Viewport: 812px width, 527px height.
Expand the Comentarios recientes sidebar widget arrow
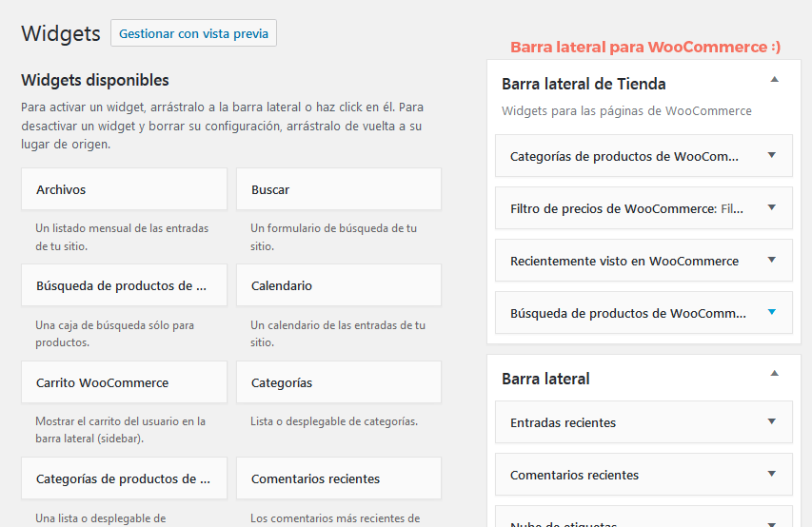(x=772, y=475)
